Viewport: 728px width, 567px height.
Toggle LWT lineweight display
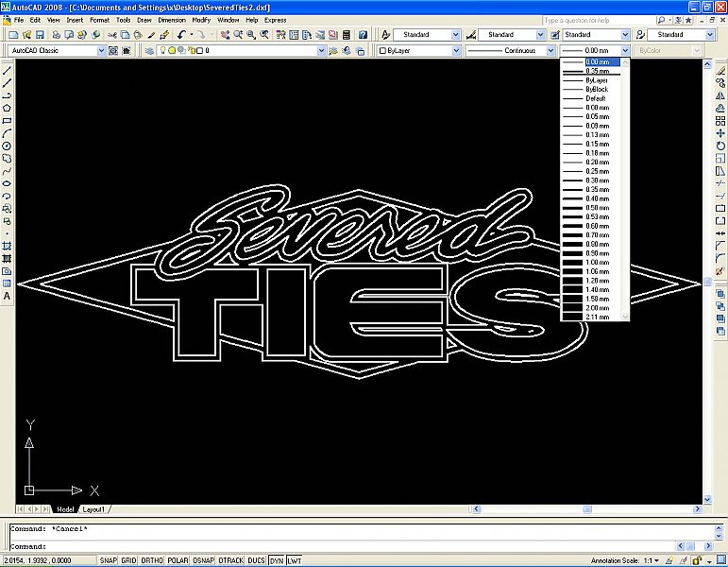pos(295,560)
